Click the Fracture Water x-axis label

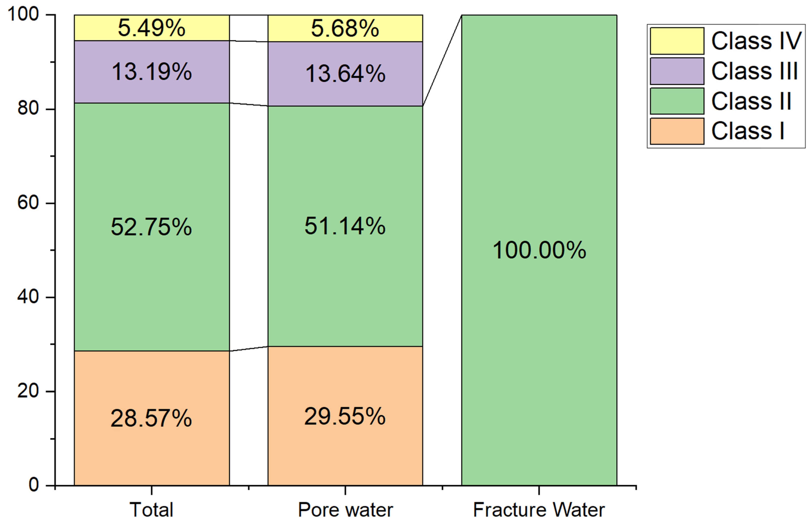[539, 510]
